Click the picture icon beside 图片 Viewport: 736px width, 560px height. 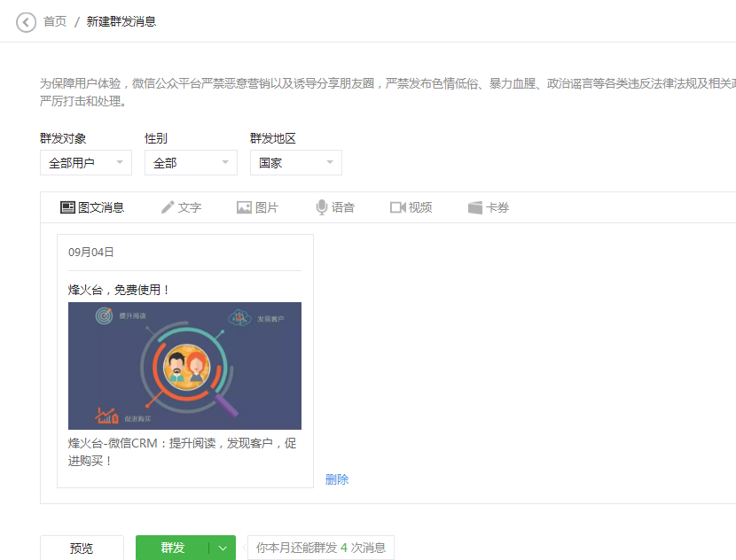tap(244, 207)
